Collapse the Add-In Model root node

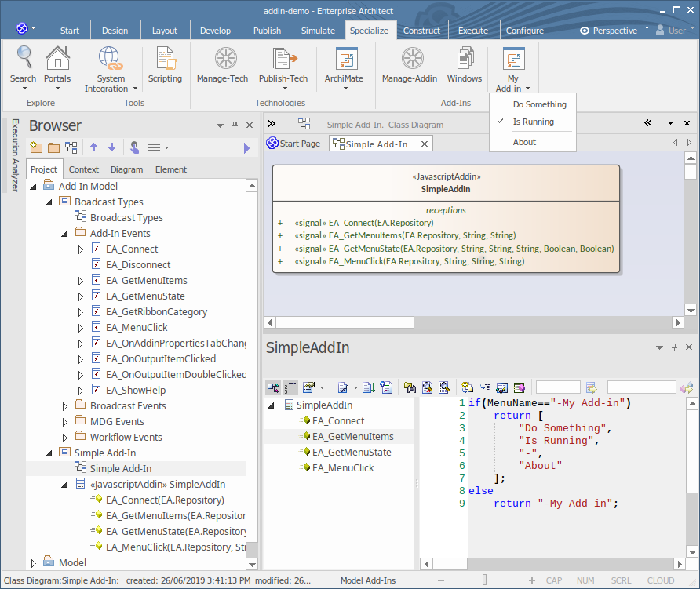33,187
